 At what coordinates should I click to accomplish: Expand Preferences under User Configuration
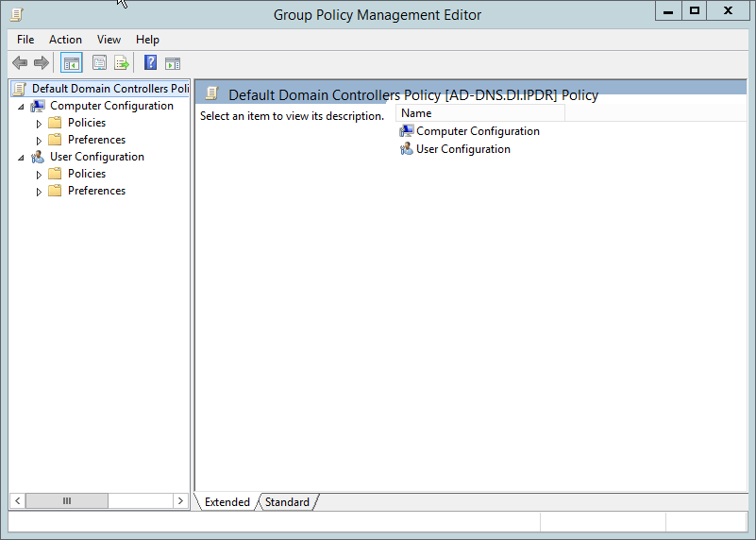tap(39, 192)
